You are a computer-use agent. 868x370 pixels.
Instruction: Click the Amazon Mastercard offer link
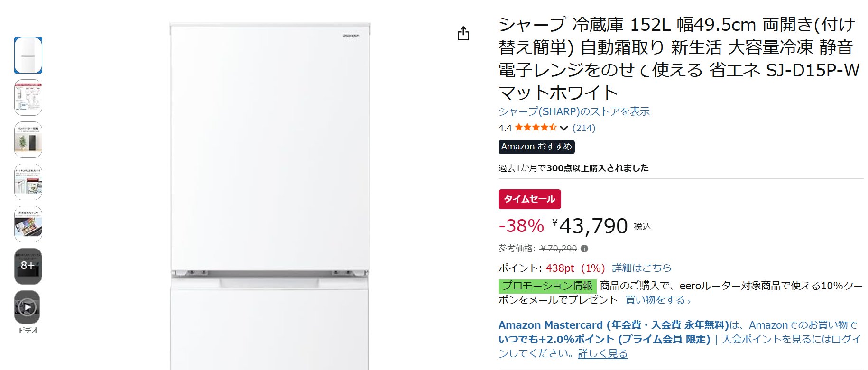613,325
